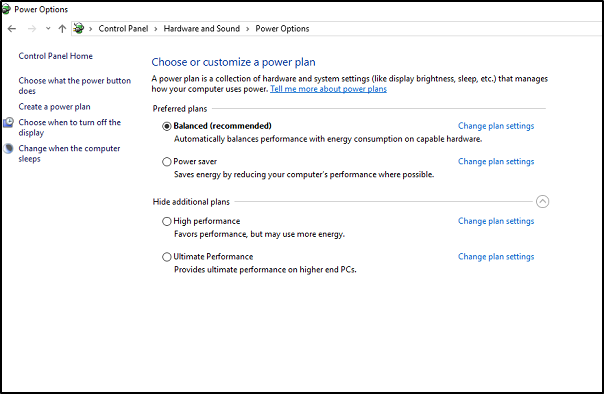The width and height of the screenshot is (604, 394).
Task: Expand chevron after Hardware and Sound breadcrumb
Action: (248, 29)
